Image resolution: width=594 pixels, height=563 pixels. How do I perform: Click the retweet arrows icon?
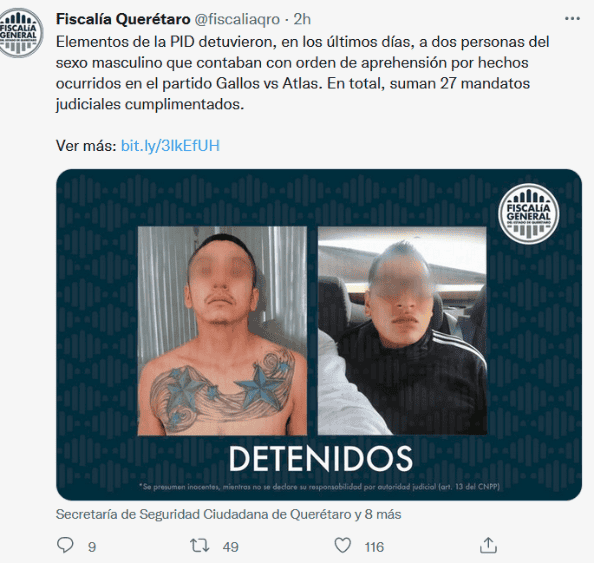click(199, 546)
